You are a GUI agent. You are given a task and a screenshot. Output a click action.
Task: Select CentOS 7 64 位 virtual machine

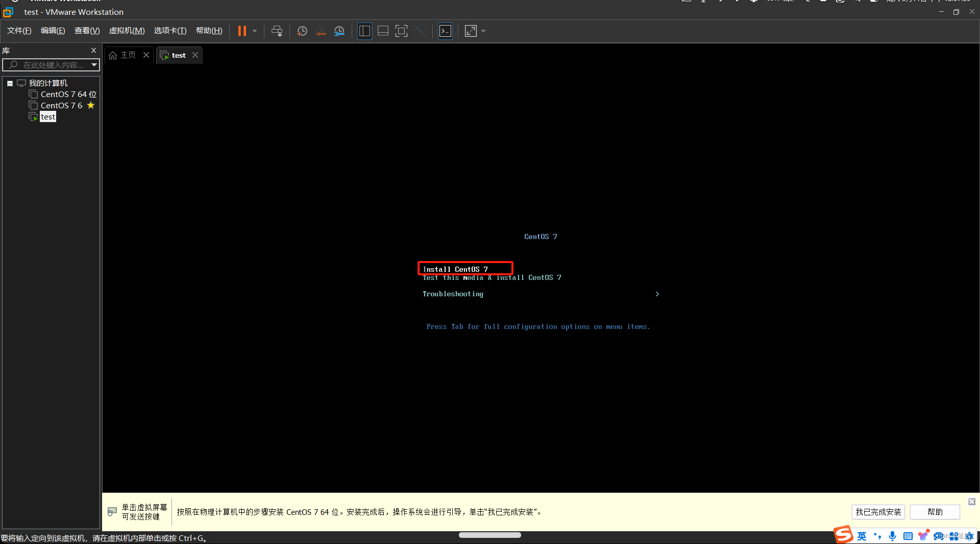pyautogui.click(x=68, y=94)
